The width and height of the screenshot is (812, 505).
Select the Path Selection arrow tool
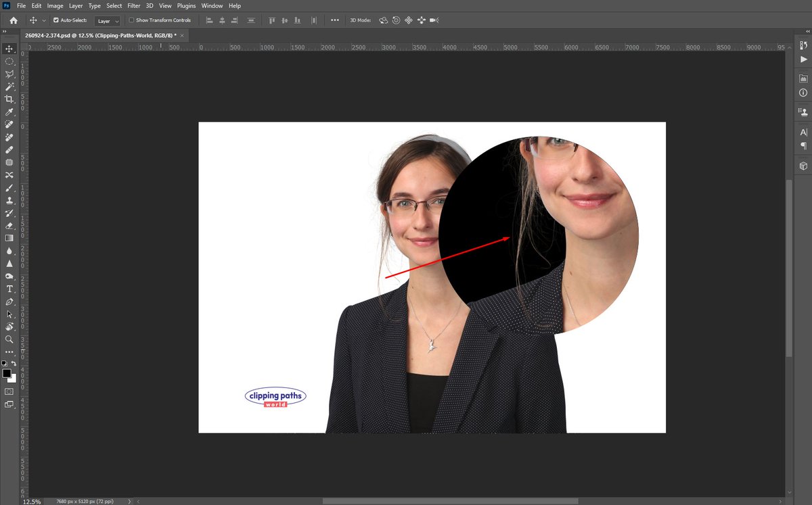tap(9, 314)
